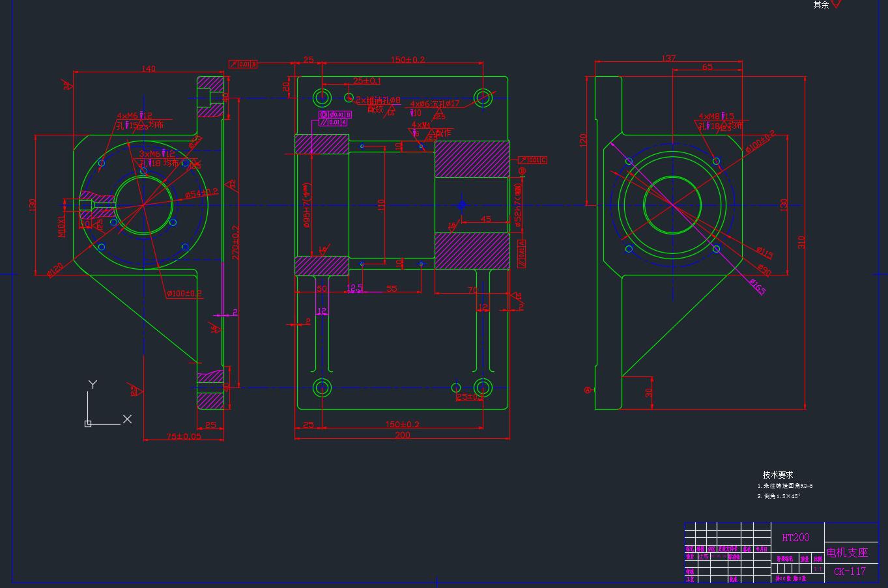
Task: Select the concentricity tolerance frame Ø0.01 B
Action: click(x=335, y=115)
